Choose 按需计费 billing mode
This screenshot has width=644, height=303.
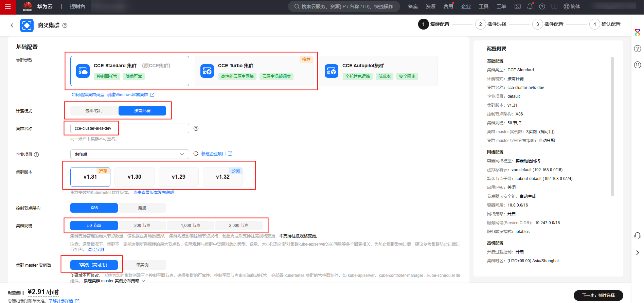pos(142,111)
